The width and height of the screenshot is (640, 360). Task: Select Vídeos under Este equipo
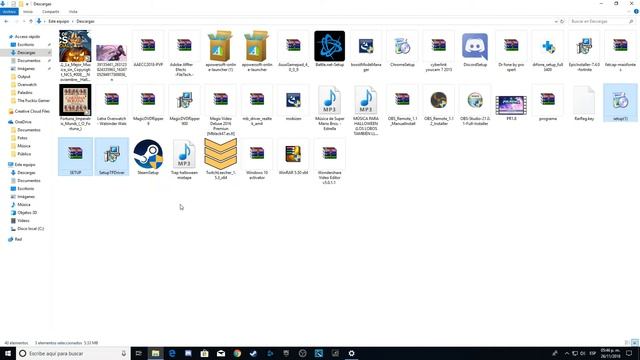[24, 221]
